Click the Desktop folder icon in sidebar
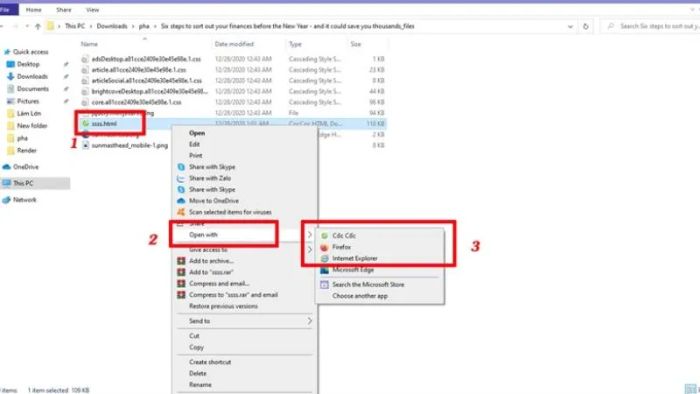This screenshot has width=700, height=394. 11,64
